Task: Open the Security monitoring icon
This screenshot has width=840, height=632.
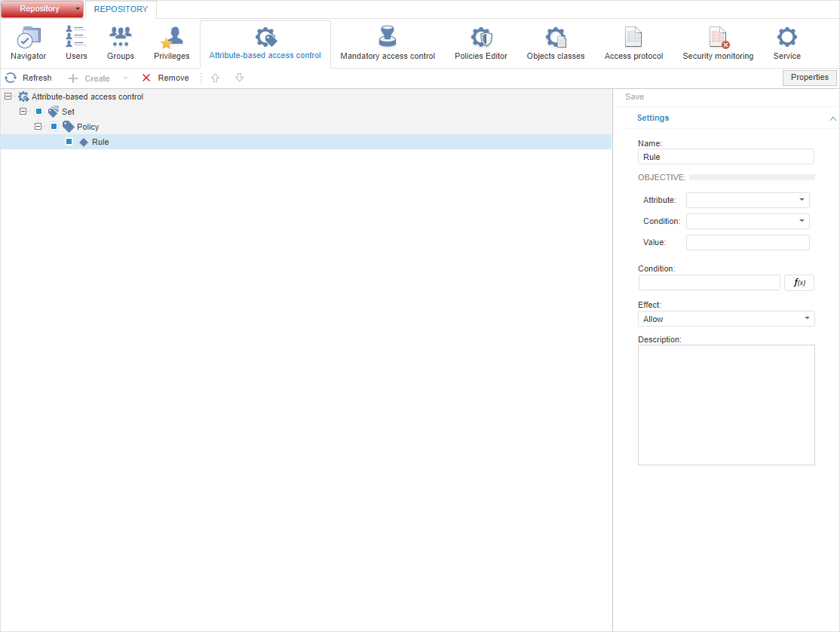Action: pyautogui.click(x=718, y=38)
